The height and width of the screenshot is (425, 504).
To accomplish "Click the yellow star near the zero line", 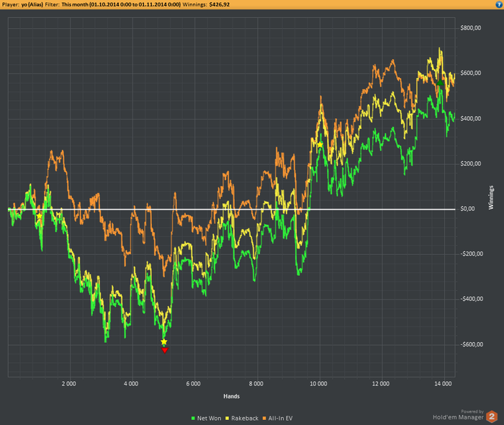I will [39, 216].
